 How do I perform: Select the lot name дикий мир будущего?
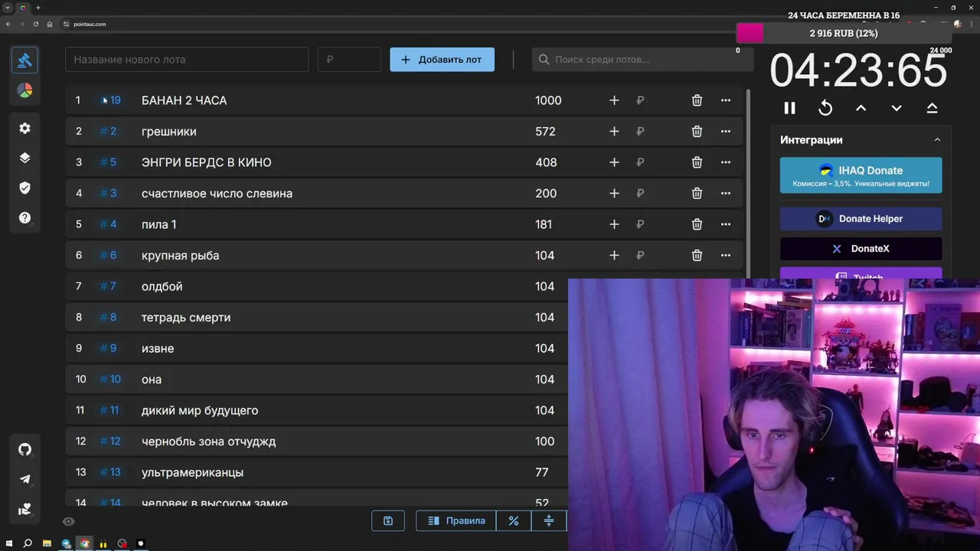click(200, 410)
